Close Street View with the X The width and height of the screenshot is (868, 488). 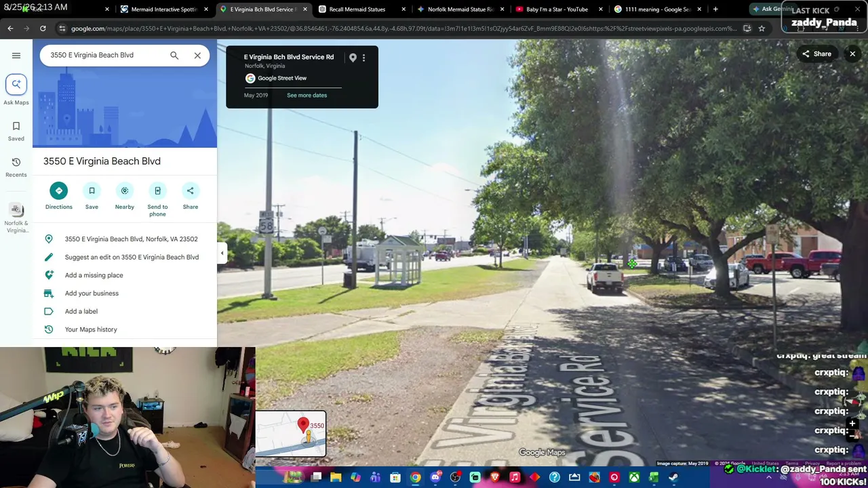[852, 54]
